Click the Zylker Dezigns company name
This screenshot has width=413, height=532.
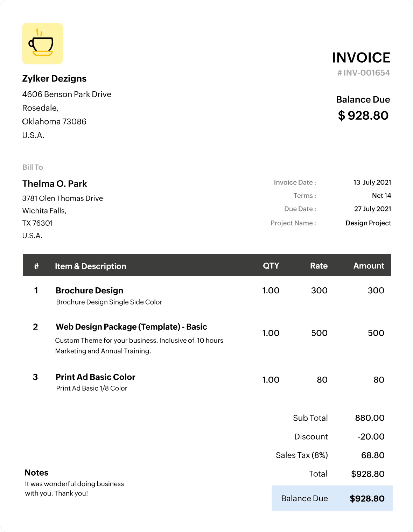pos(54,78)
